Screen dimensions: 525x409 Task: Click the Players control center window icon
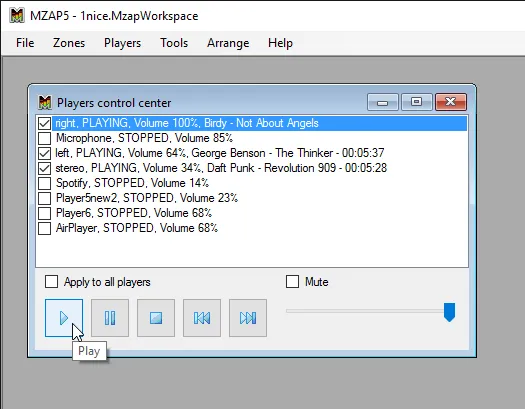tap(45, 103)
